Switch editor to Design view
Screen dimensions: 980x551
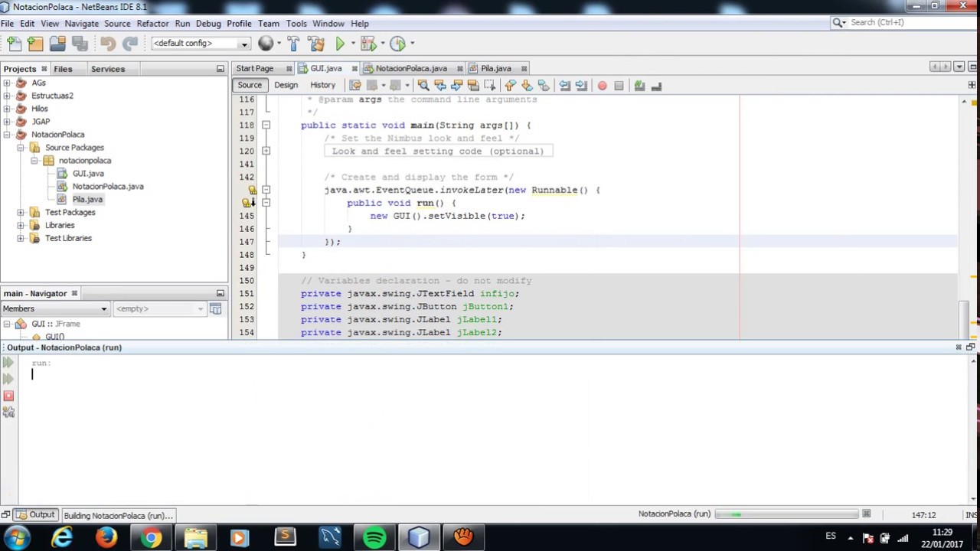point(286,85)
